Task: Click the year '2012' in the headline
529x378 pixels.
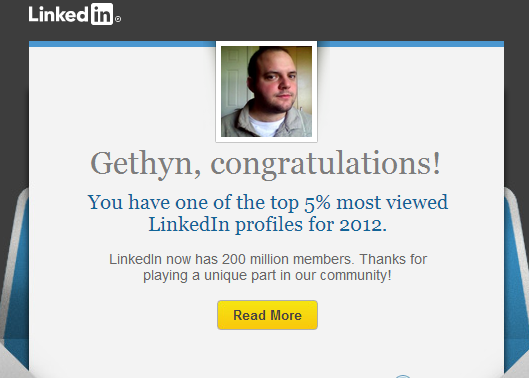Action: click(361, 225)
